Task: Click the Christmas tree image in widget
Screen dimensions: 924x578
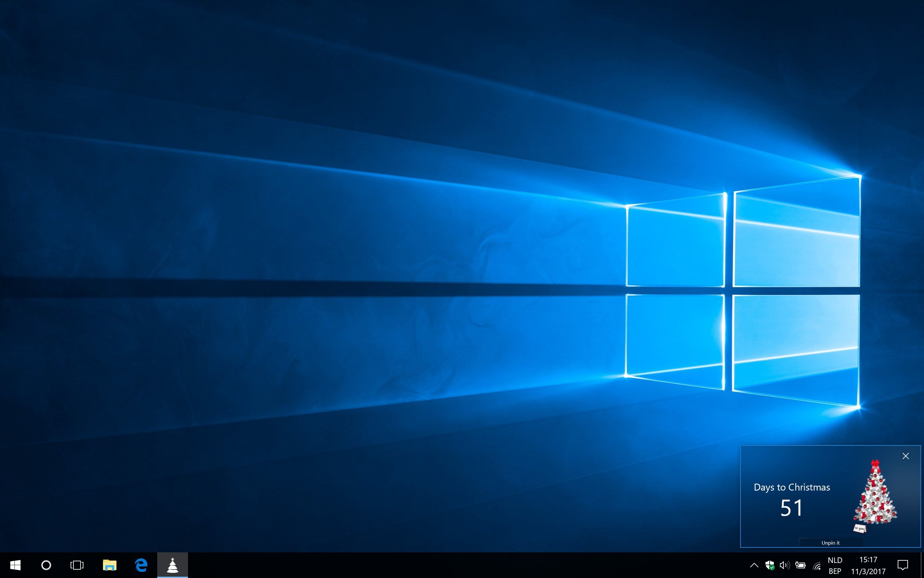Action: point(875,496)
